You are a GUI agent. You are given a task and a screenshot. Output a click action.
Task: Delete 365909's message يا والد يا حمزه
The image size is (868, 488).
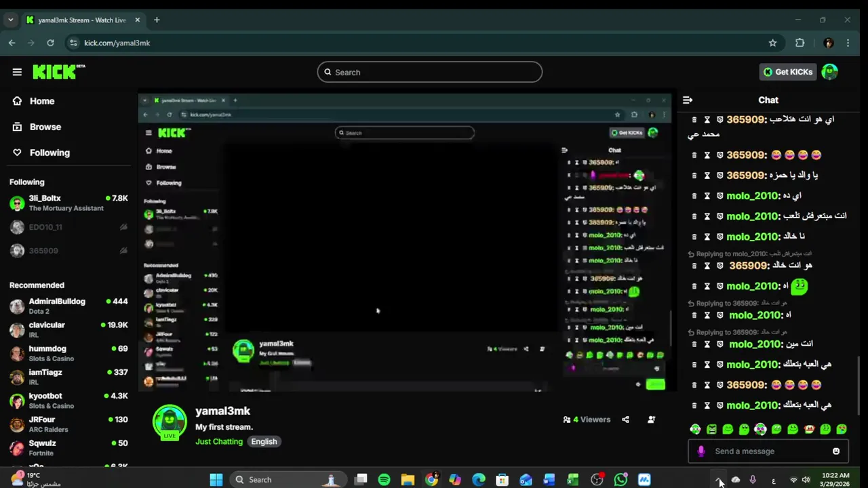[694, 176]
